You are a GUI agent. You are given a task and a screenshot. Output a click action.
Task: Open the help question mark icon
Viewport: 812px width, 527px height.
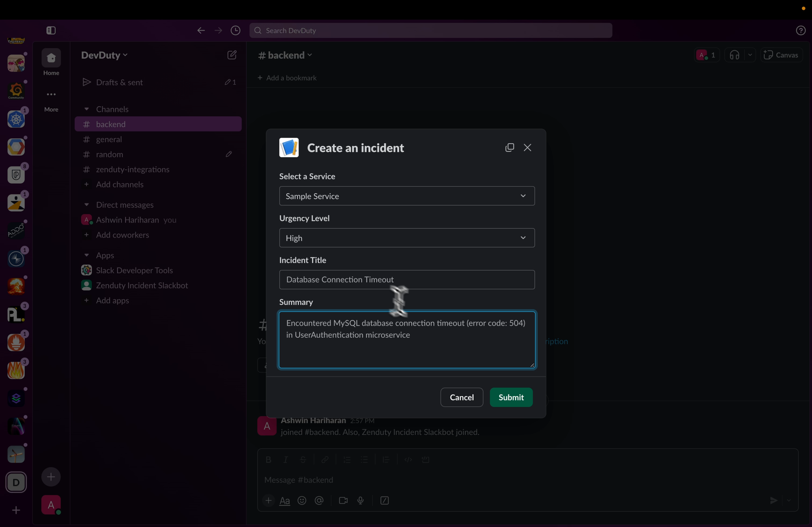pos(801,30)
